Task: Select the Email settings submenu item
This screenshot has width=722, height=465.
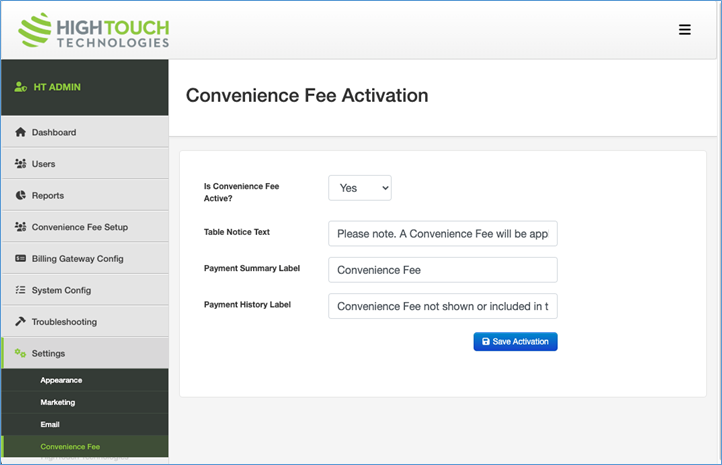Action: tap(50, 424)
